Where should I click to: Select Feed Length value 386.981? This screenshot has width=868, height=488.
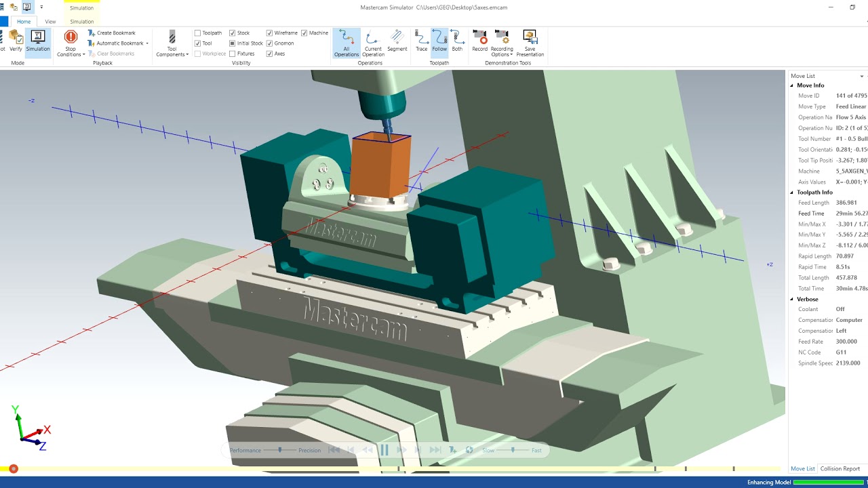(846, 203)
